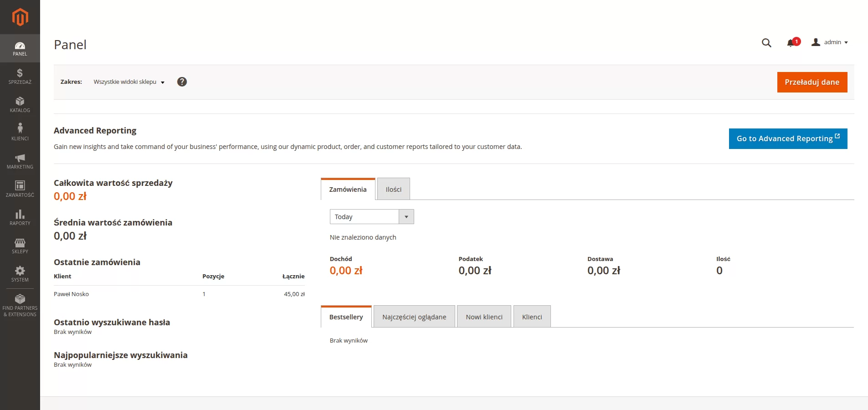868x410 pixels.
Task: Open the Katalog section in sidebar
Action: pos(20,104)
